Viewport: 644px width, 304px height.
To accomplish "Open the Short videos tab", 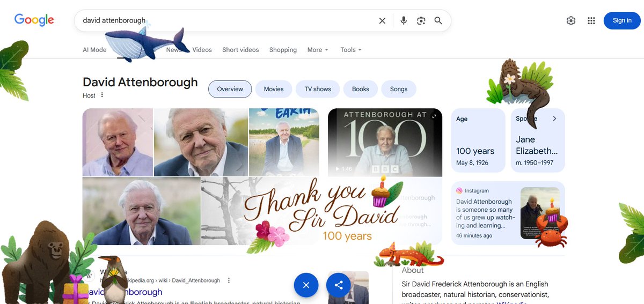I will pos(240,50).
